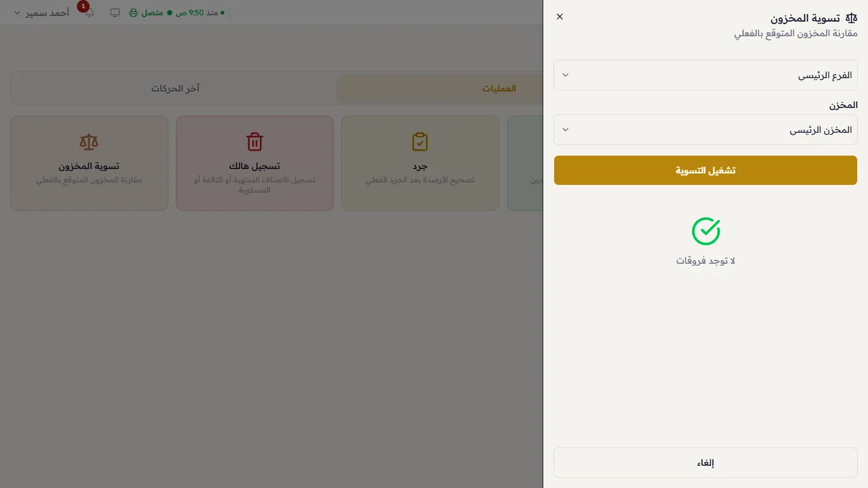Click the مقارنة المخزون المتوقع بالفعلي panel subtitle

coord(796,34)
